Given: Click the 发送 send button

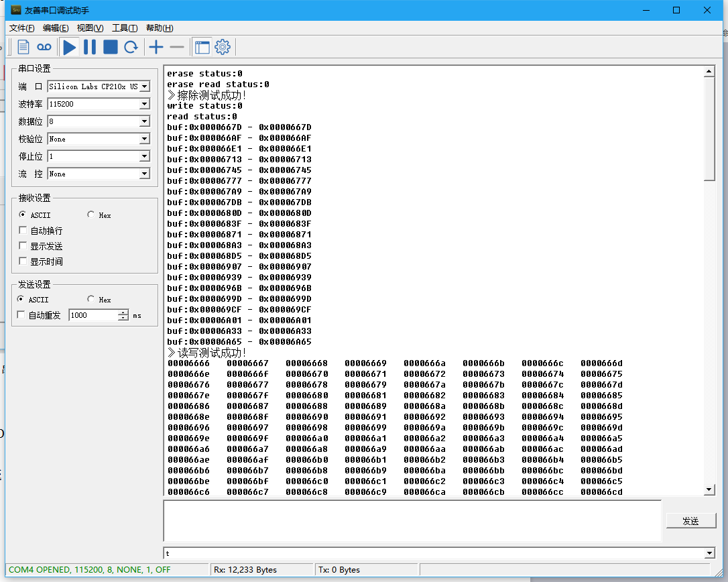Looking at the screenshot, I should pyautogui.click(x=691, y=520).
